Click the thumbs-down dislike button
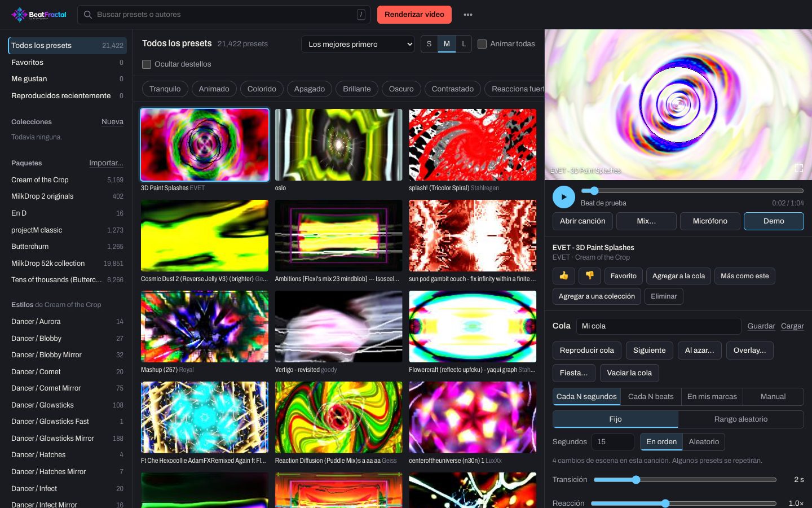 [590, 275]
